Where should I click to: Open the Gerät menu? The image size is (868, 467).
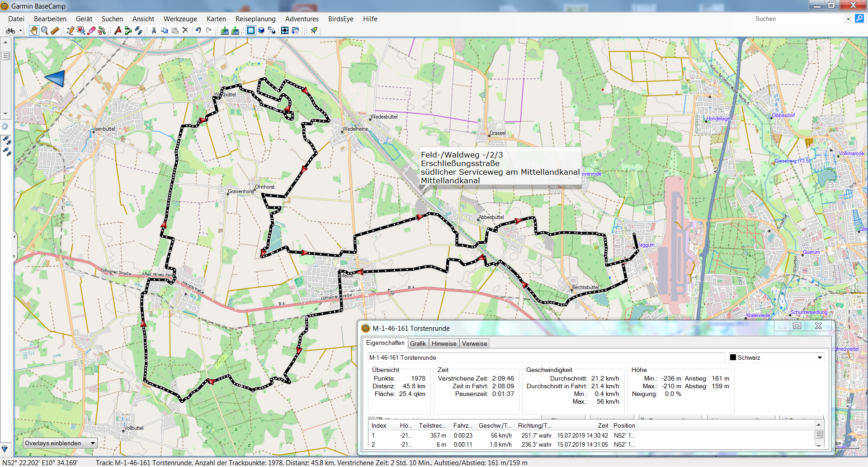pos(84,19)
